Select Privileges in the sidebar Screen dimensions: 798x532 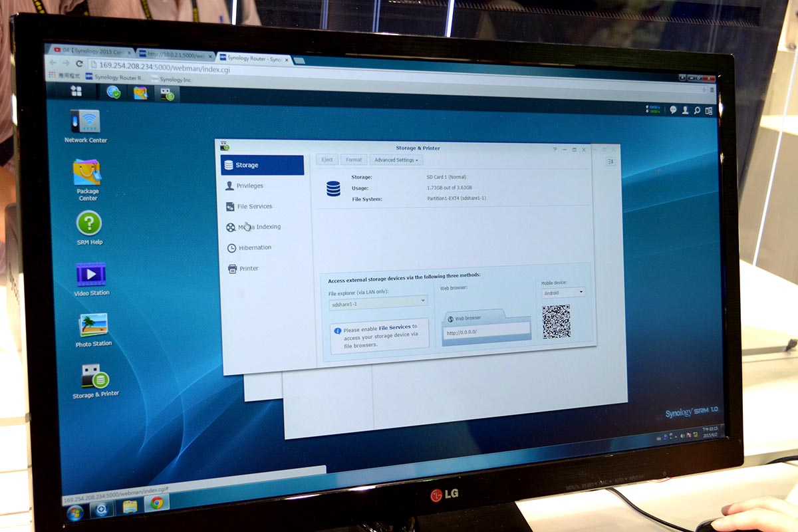pos(249,186)
